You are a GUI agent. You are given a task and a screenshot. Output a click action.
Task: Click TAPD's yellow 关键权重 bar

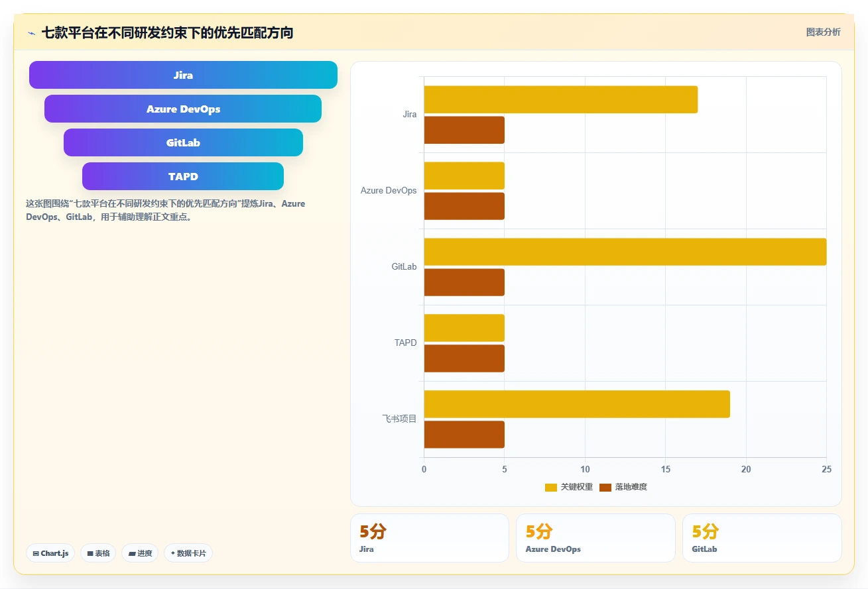[464, 328]
